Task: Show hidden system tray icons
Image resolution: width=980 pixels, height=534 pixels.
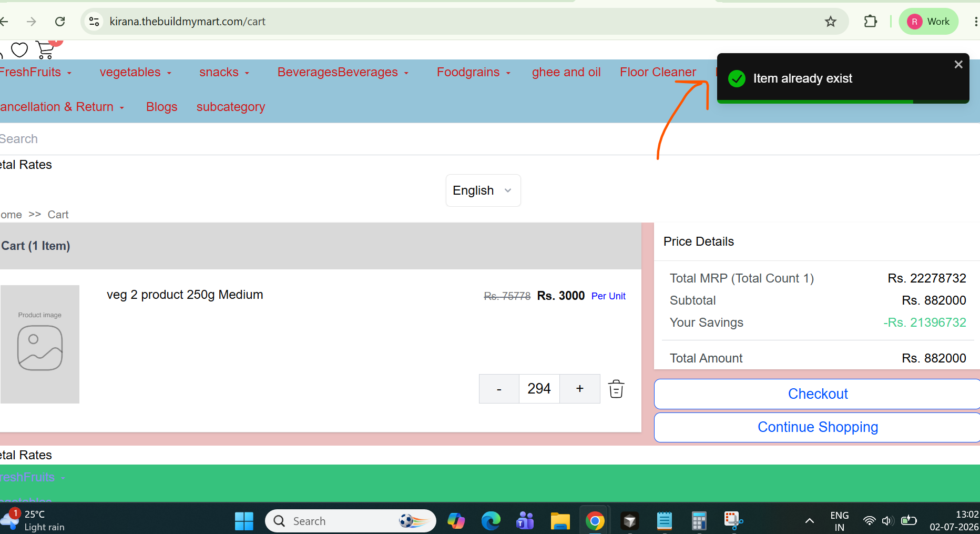Action: [810, 521]
